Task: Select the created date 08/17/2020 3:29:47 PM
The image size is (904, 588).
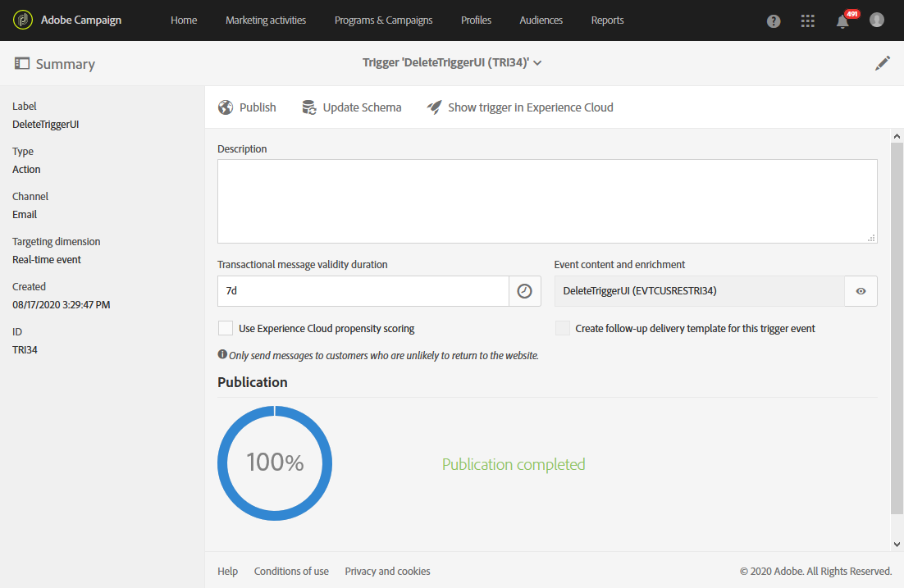Action: [x=61, y=304]
